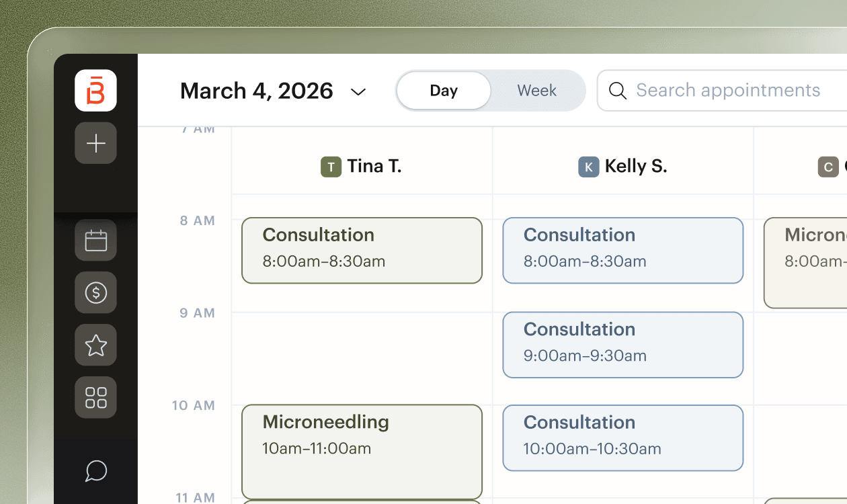847x504 pixels.
Task: Open the dollar payments icon
Action: pyautogui.click(x=95, y=292)
